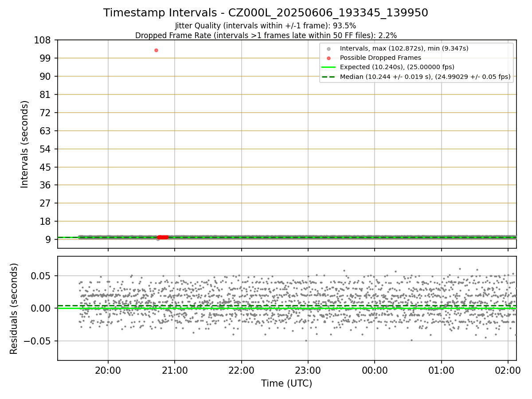Click the legend entry 'Expected (10.240s), (25.00000 fps)'
This screenshot has height=399, width=532.
(397, 67)
